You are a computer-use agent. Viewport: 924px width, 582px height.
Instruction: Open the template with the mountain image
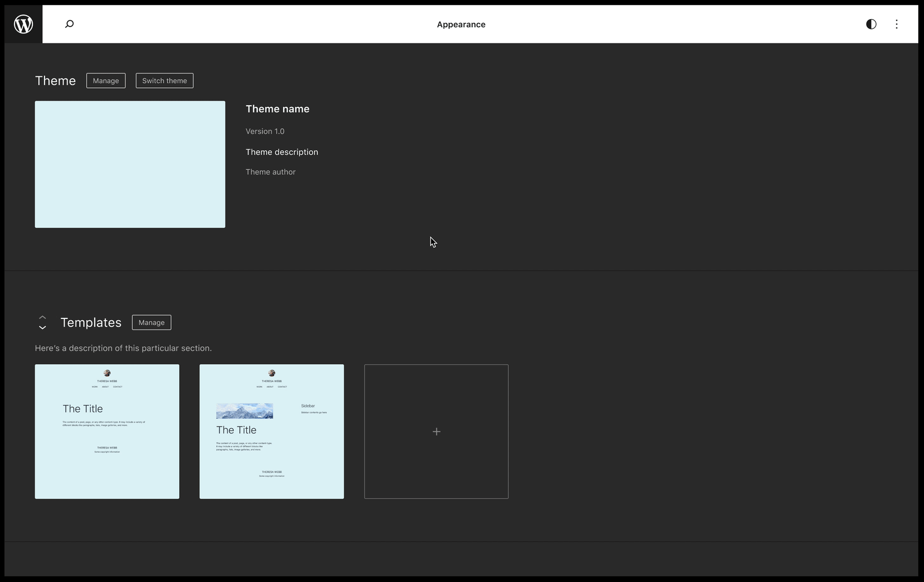(272, 431)
